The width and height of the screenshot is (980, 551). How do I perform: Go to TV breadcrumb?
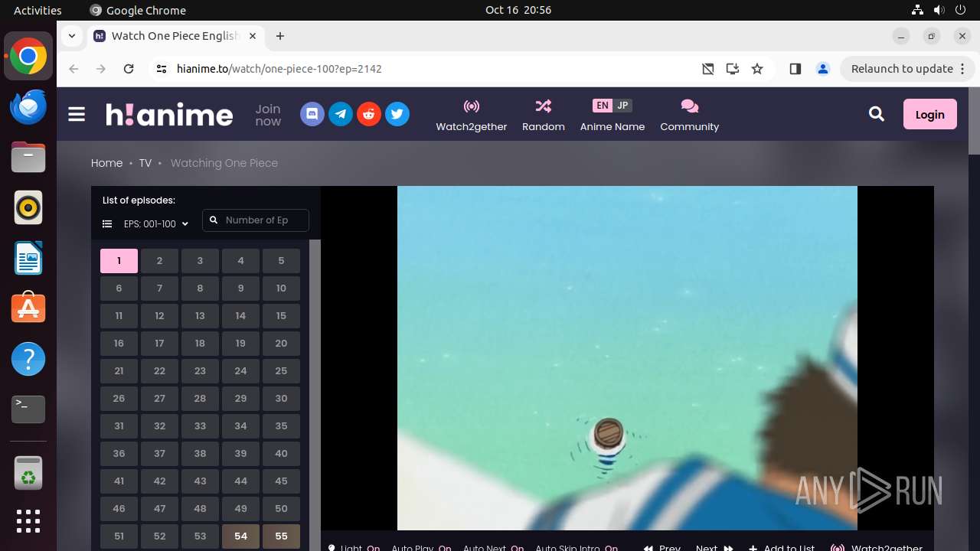145,163
